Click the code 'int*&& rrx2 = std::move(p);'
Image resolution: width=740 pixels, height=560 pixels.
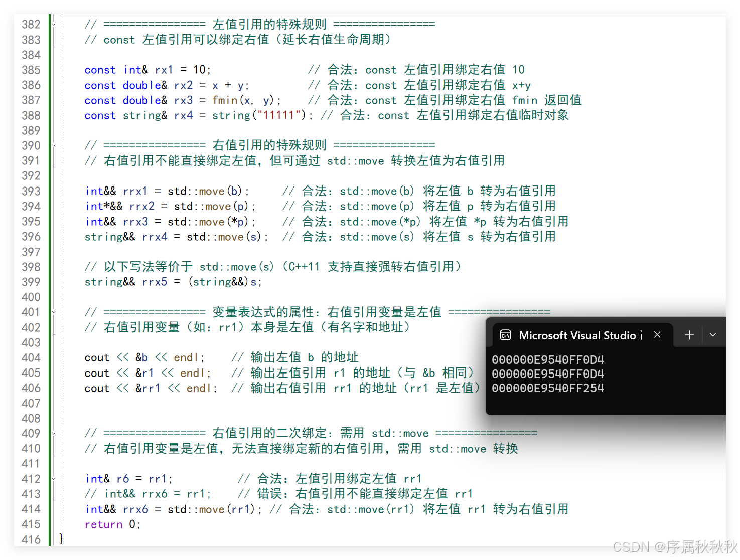click(170, 206)
